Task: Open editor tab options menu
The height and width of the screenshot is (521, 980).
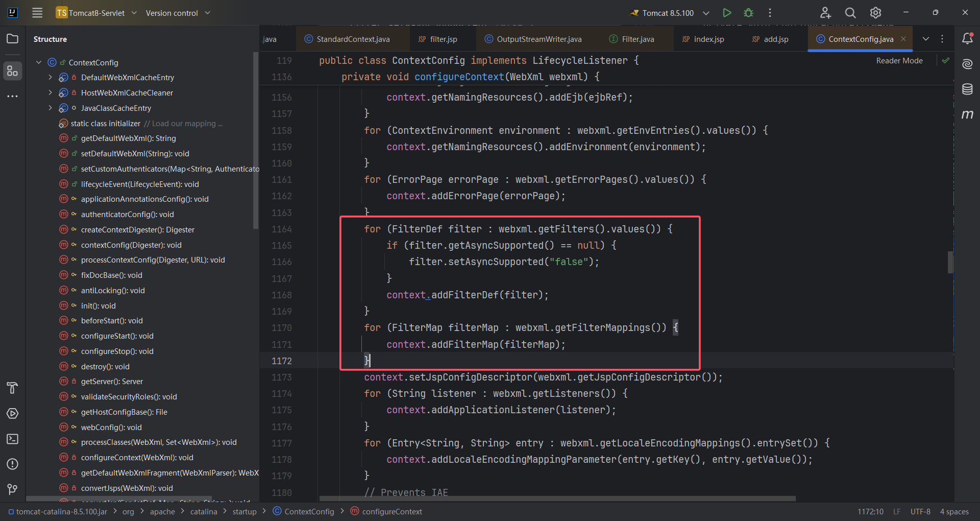Action: click(x=942, y=39)
